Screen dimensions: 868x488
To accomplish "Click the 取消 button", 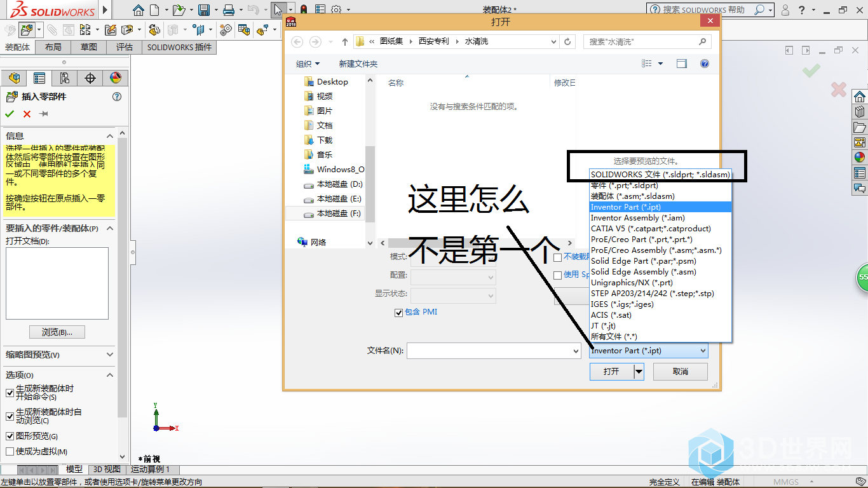I will coord(680,371).
